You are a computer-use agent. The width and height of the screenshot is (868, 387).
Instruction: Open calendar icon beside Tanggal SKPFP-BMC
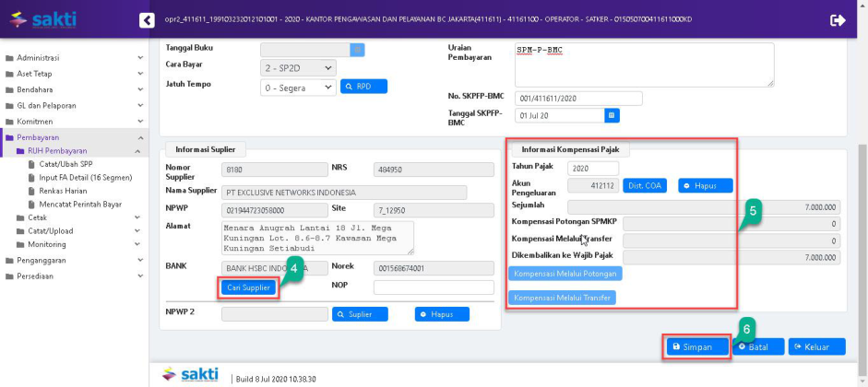[x=612, y=116]
